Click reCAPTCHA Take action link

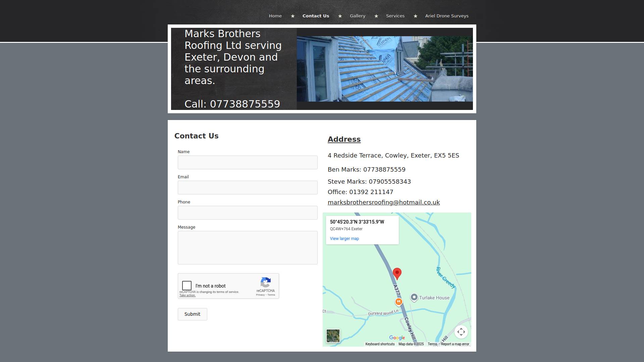187,295
